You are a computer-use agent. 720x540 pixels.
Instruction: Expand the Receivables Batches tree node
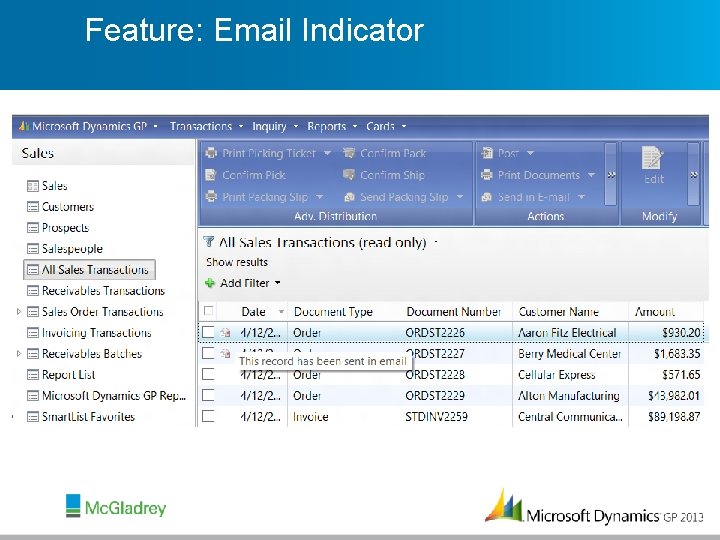pyautogui.click(x=19, y=354)
